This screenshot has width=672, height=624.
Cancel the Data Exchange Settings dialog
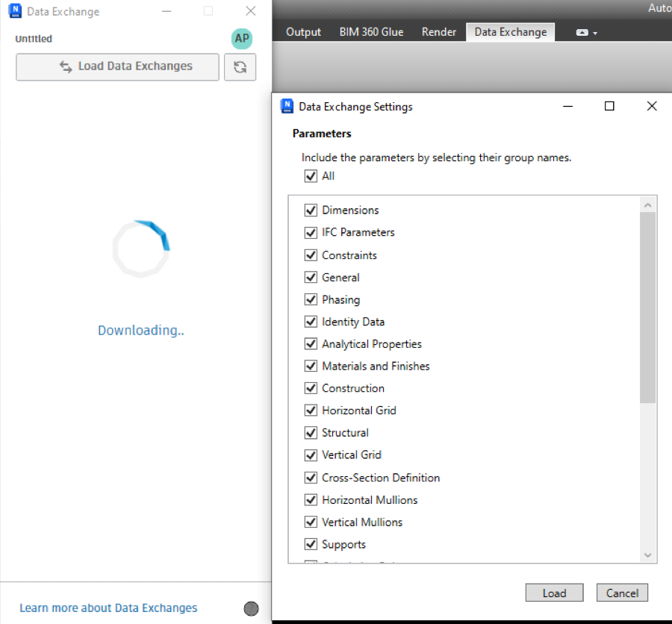[x=622, y=593]
